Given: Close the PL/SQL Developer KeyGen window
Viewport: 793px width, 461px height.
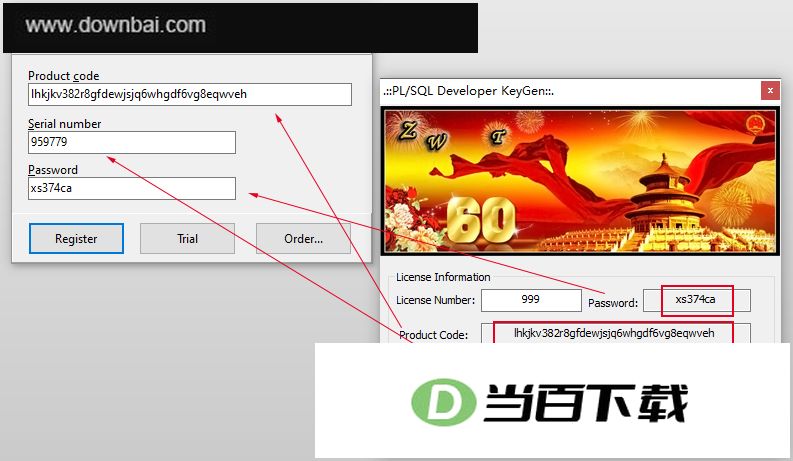Looking at the screenshot, I should (770, 91).
